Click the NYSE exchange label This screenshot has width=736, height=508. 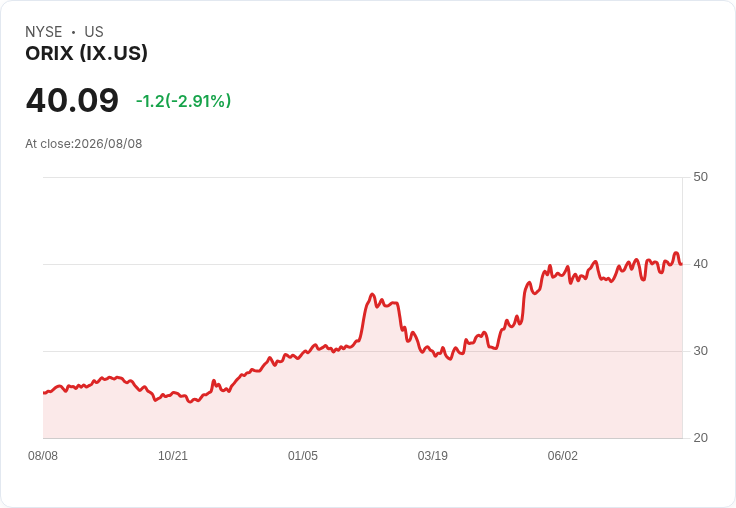click(x=44, y=32)
